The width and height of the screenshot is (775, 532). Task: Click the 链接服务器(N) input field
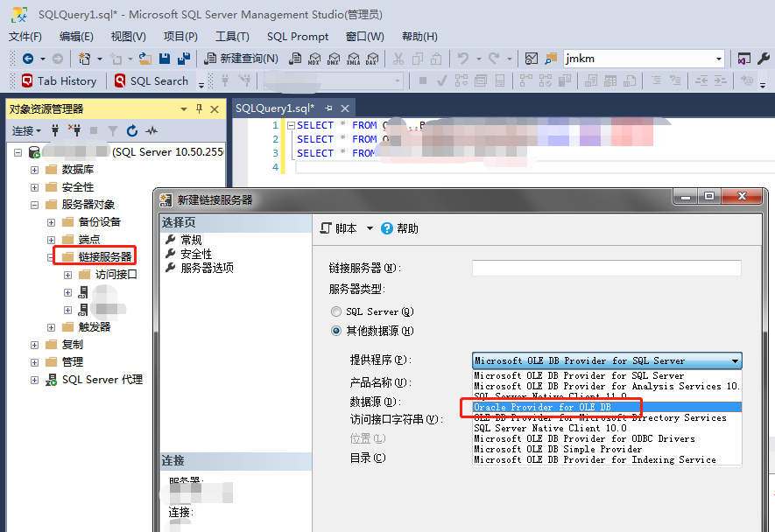[x=607, y=268]
